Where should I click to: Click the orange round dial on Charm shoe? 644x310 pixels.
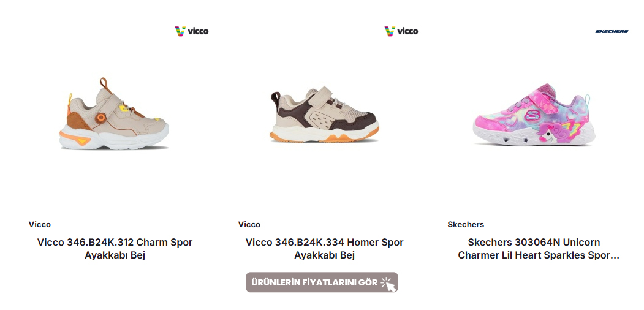[x=100, y=118]
